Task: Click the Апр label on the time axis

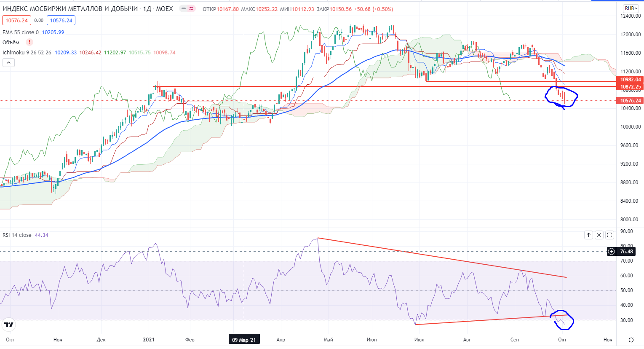Action: (281, 340)
